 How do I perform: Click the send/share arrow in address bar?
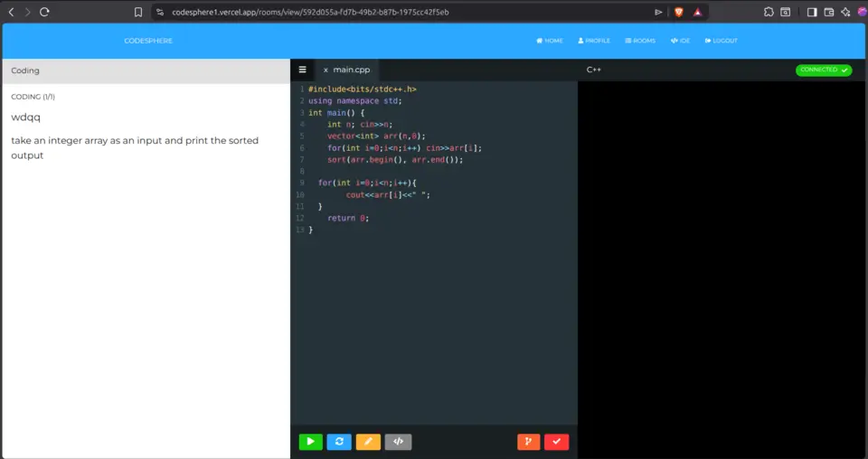pyautogui.click(x=658, y=12)
